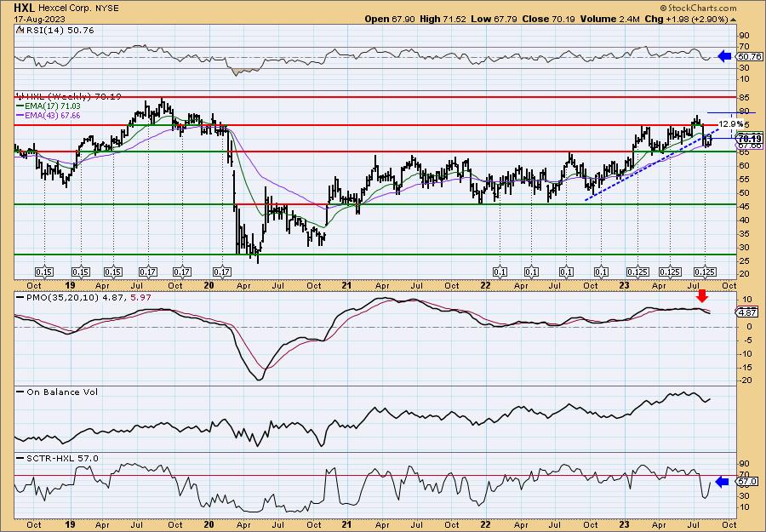Click the -20 PMO axis label
This screenshot has height=532, width=766.
click(745, 380)
